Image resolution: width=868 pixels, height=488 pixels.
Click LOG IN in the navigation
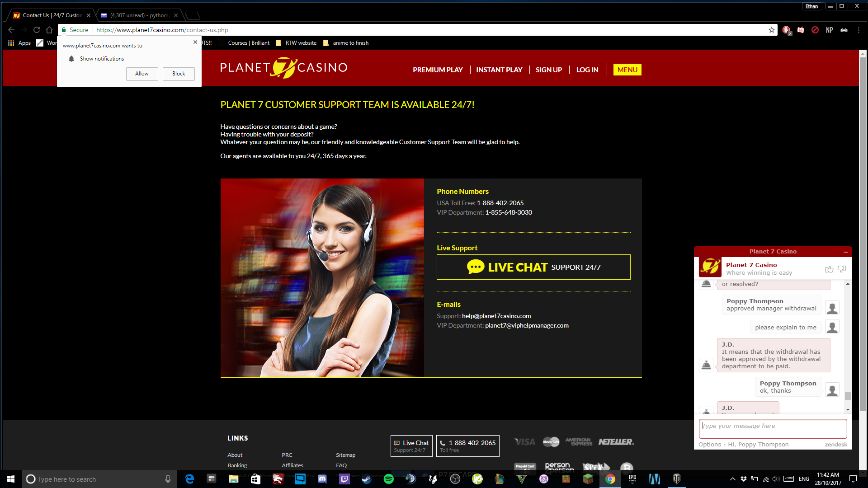pos(587,70)
